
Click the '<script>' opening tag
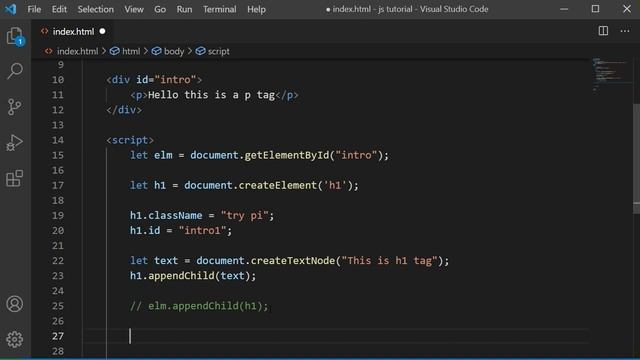point(130,140)
